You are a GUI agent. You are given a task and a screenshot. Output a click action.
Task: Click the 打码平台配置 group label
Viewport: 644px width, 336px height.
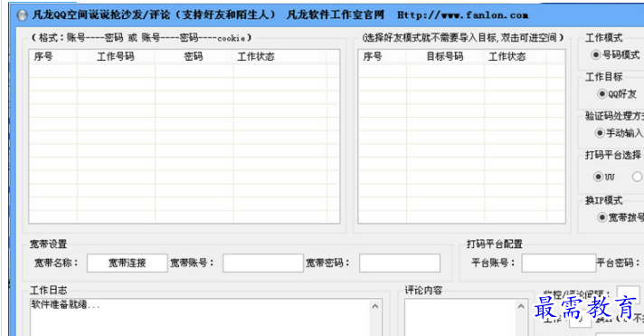point(495,244)
